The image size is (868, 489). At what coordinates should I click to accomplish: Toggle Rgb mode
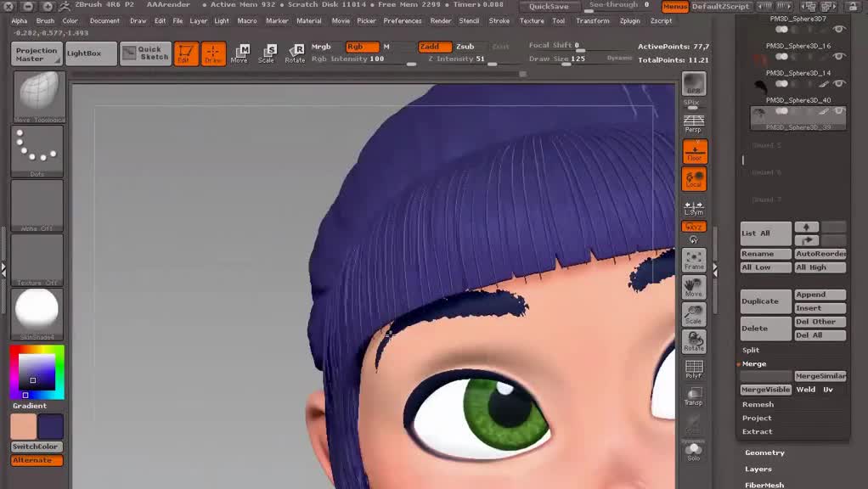point(362,47)
